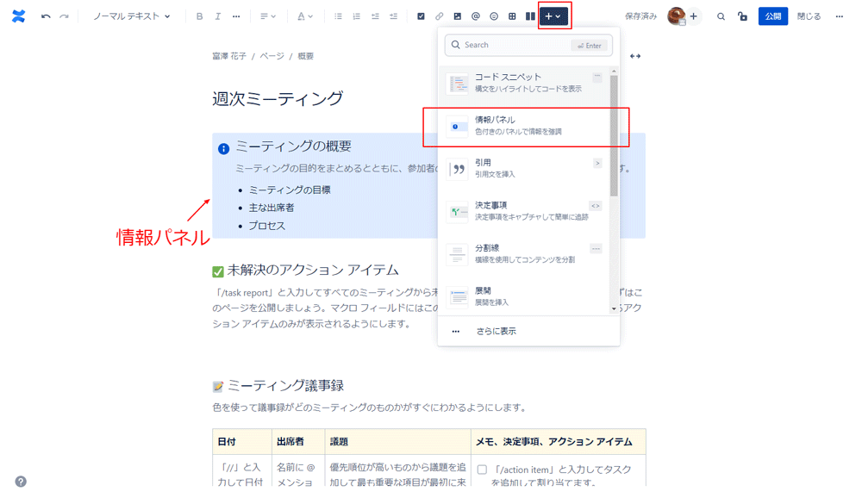
Task: Select 引用 from insert menu
Action: click(525, 168)
